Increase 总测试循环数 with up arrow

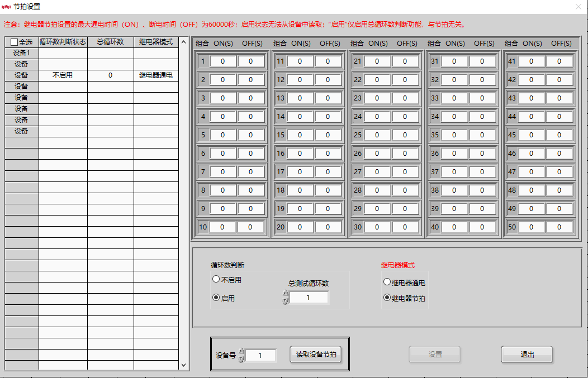(x=286, y=294)
